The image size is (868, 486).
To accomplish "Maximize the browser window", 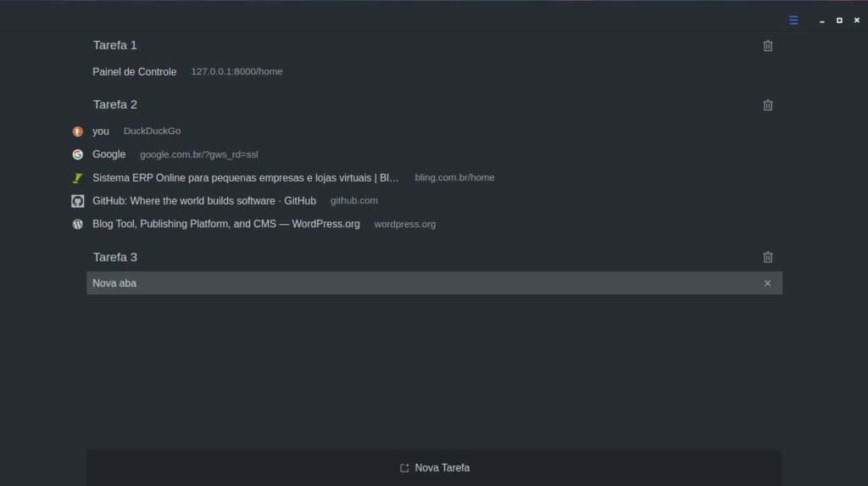I will [839, 20].
